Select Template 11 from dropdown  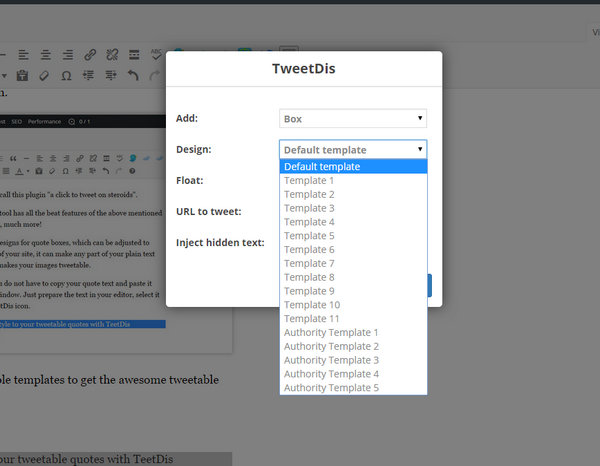tap(353, 318)
